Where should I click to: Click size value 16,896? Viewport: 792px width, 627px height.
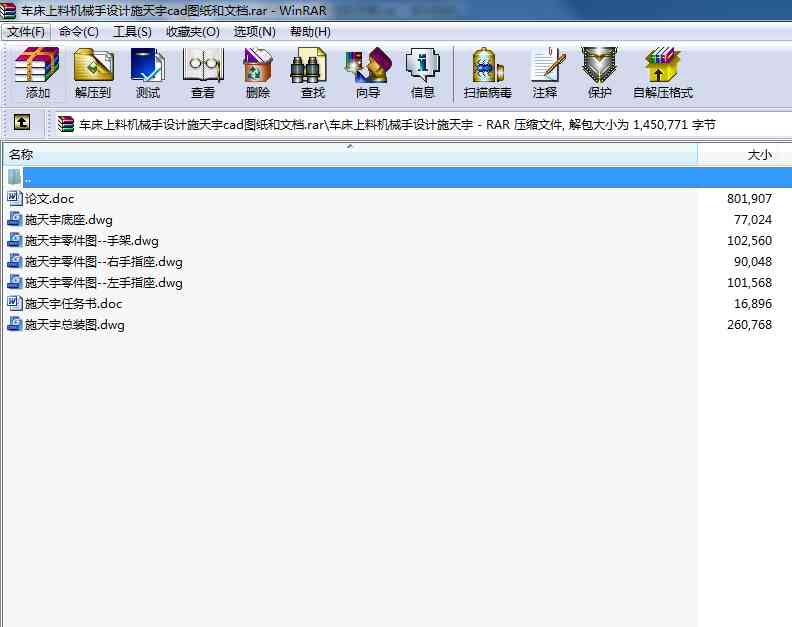[x=753, y=304]
